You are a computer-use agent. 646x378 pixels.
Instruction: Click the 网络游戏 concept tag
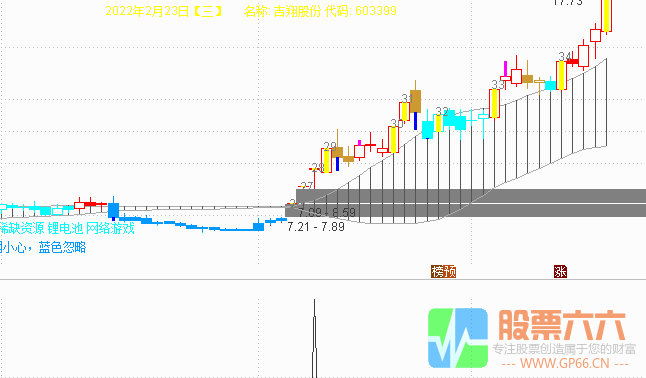point(110,228)
